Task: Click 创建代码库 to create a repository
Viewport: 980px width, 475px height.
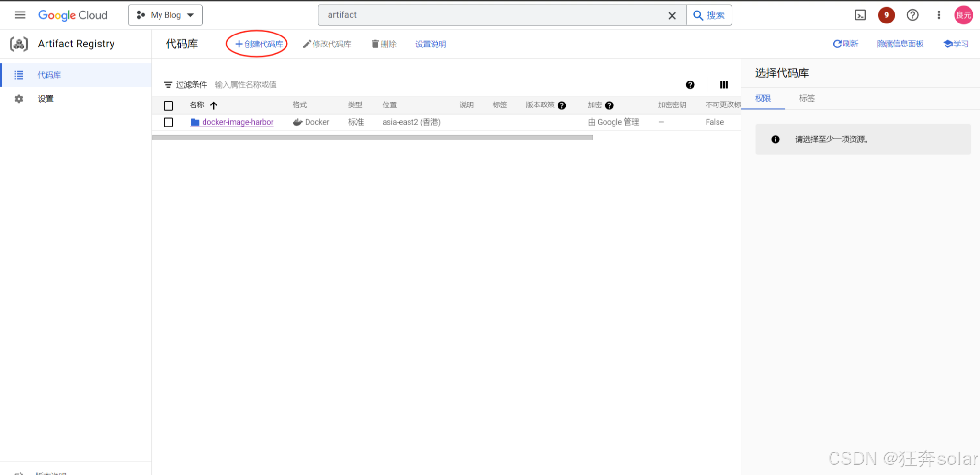Action: tap(259, 44)
